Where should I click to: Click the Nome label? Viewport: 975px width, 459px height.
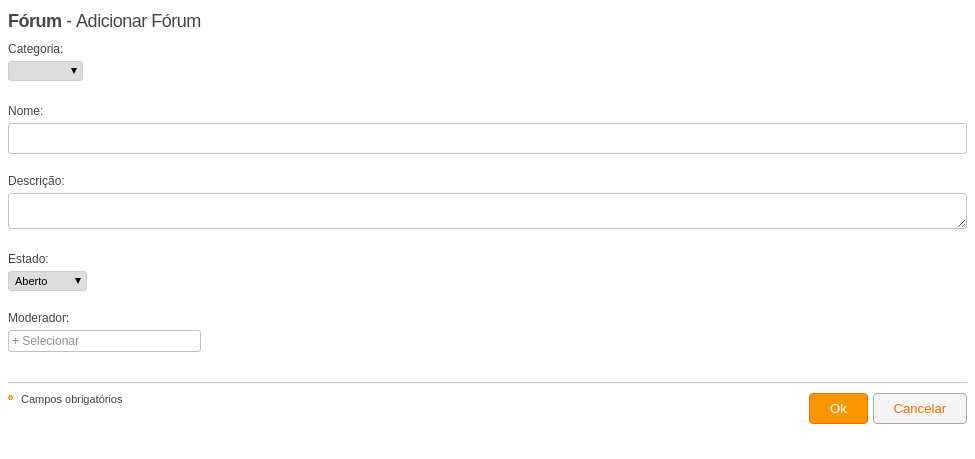coord(25,111)
